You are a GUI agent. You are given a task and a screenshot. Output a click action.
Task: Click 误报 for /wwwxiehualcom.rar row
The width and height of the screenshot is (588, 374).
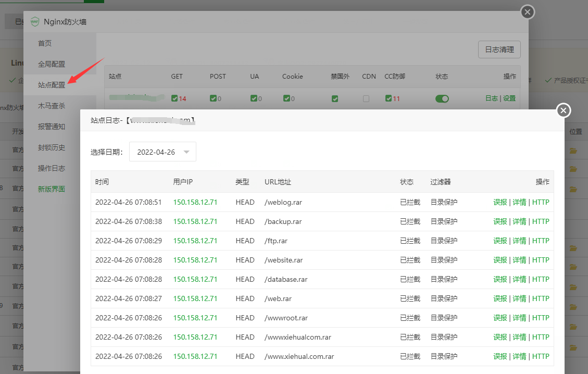pyautogui.click(x=500, y=337)
